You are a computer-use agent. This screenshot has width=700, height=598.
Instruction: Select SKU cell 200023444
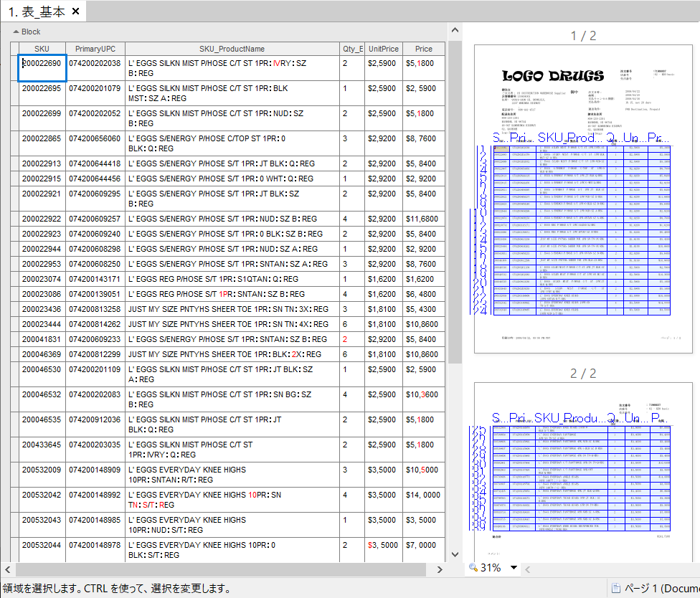pos(42,324)
